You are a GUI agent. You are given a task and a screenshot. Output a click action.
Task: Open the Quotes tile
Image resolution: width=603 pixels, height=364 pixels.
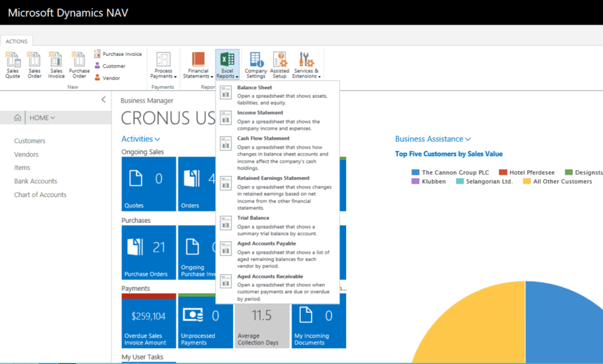pyautogui.click(x=149, y=184)
